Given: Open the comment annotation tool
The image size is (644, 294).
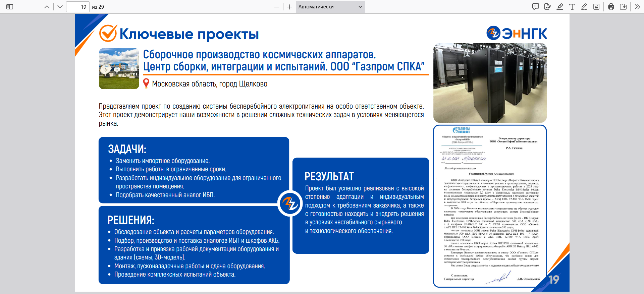Looking at the screenshot, I should tap(536, 7).
